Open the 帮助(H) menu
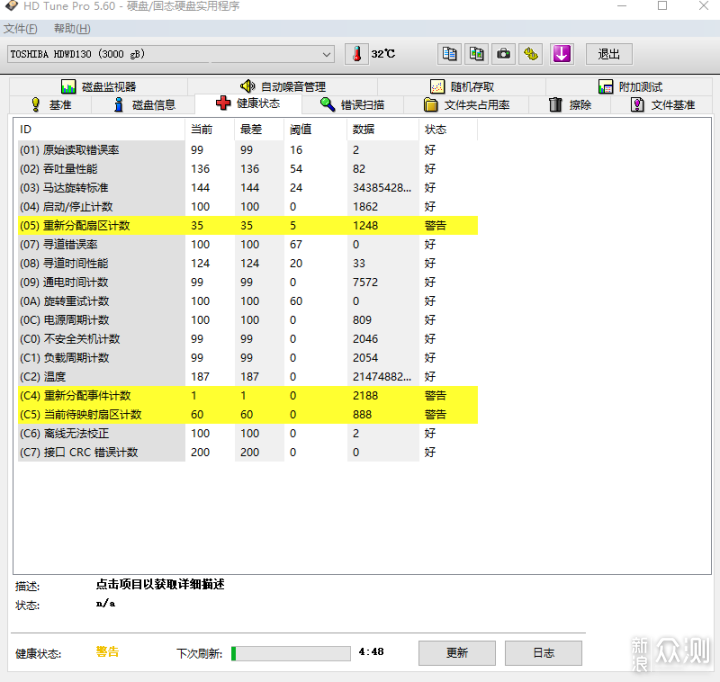The height and width of the screenshot is (682, 720). 72,29
